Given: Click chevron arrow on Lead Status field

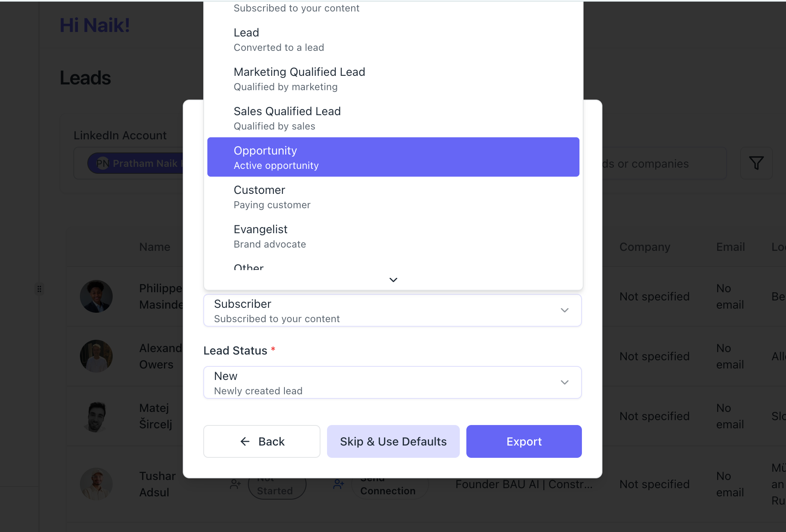Looking at the screenshot, I should (564, 382).
